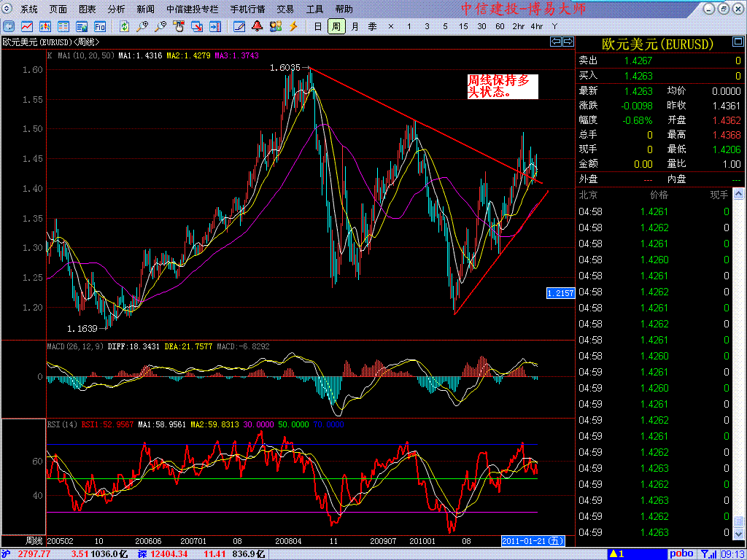Click the 周线保持多头状态 annotation note
The image size is (747, 560).
pos(503,86)
